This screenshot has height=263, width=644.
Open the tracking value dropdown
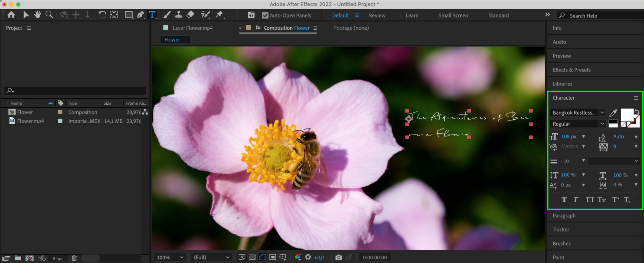tap(636, 146)
